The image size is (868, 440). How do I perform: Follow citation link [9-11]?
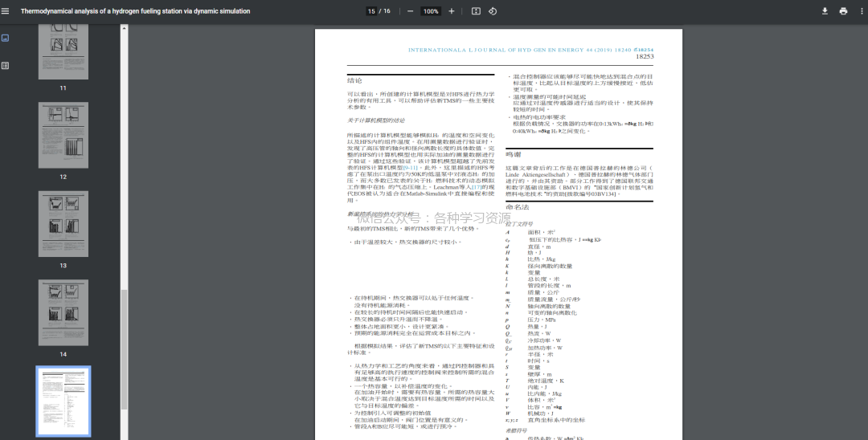(x=410, y=167)
